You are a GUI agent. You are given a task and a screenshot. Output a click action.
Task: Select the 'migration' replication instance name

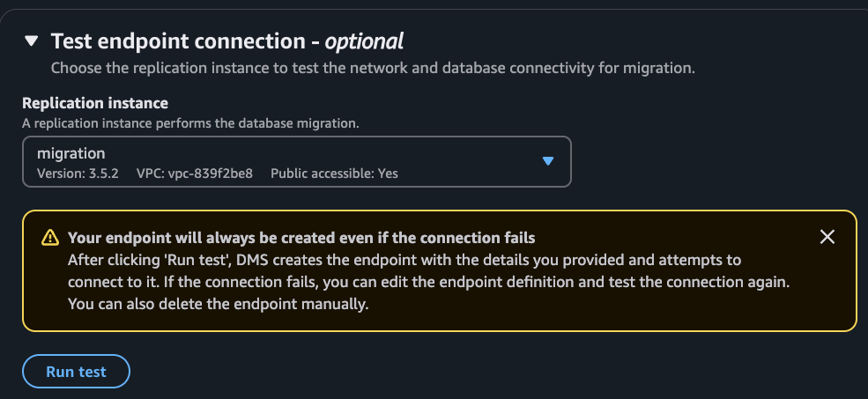[x=71, y=153]
